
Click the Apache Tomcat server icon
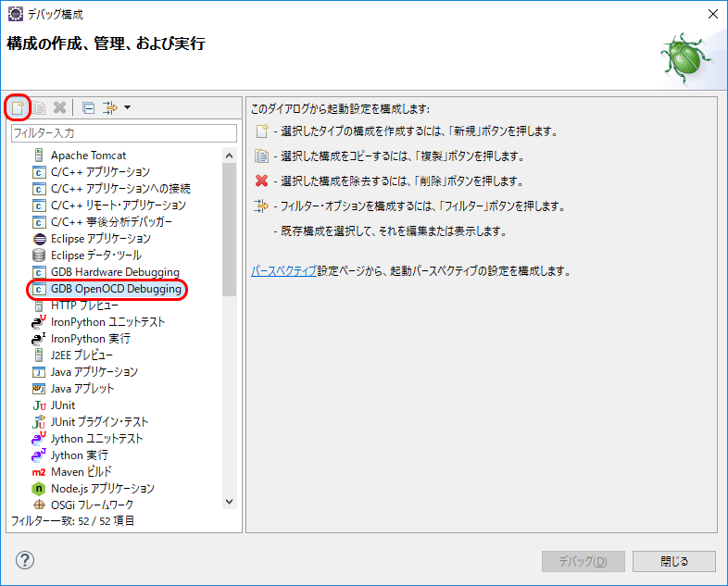click(x=39, y=156)
